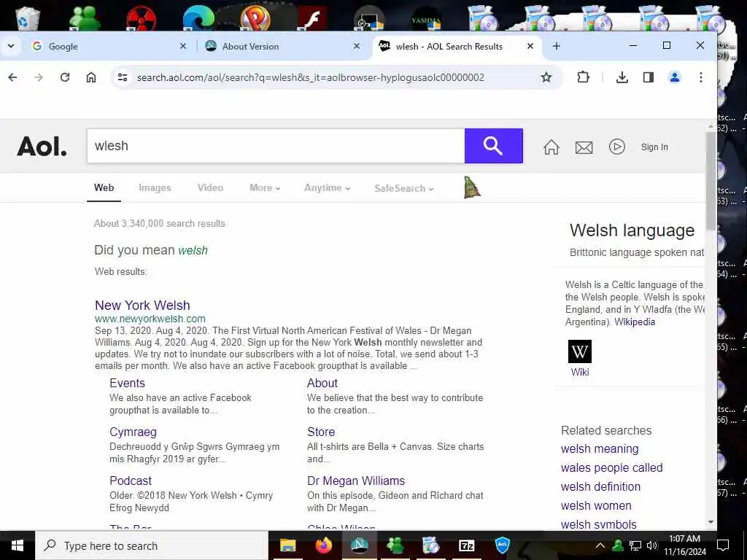
Task: Open the Store sitelink
Action: click(x=321, y=432)
